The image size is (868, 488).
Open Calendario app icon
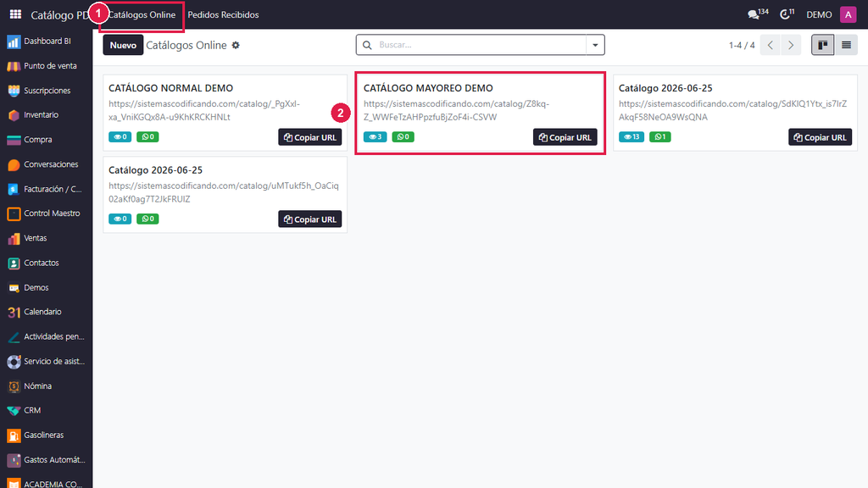[x=14, y=312]
